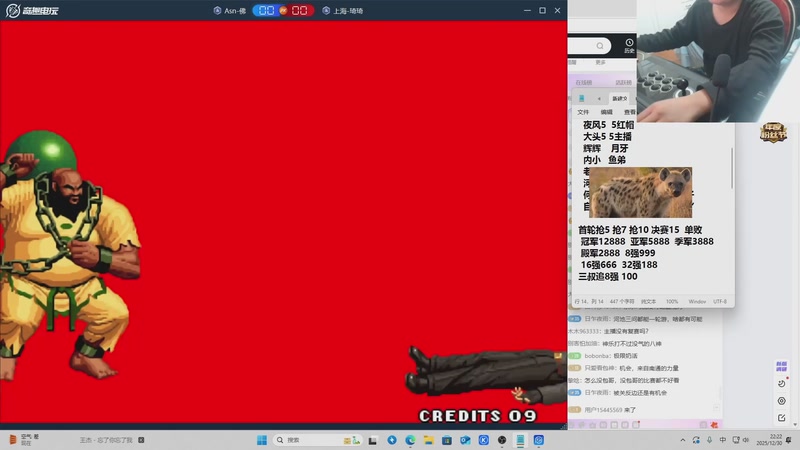Click the Notepad vertical scrollbar
The image size is (800, 450).
pyautogui.click(x=732, y=168)
